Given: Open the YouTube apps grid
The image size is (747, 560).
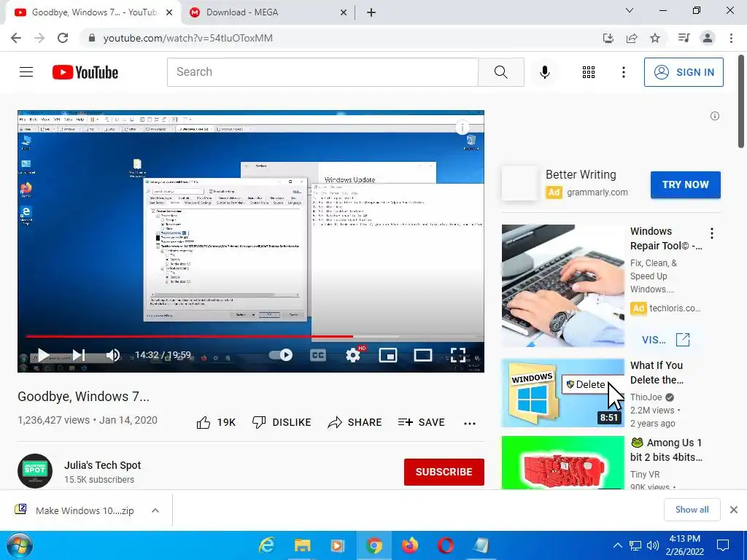Looking at the screenshot, I should click(x=589, y=72).
